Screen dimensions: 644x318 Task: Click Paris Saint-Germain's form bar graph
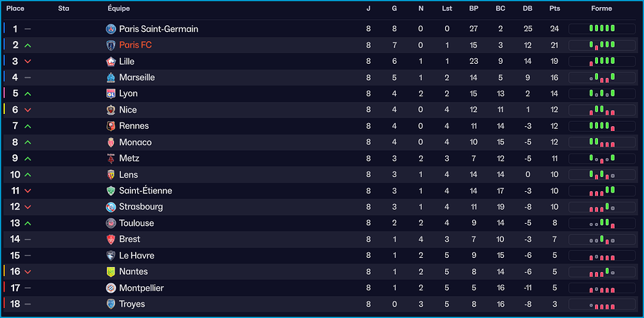click(x=602, y=29)
